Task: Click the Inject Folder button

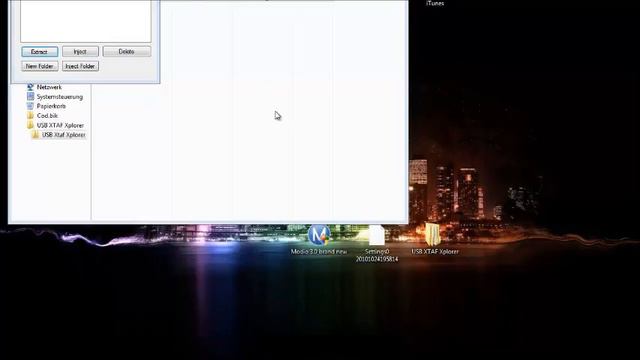Action: pos(80,66)
